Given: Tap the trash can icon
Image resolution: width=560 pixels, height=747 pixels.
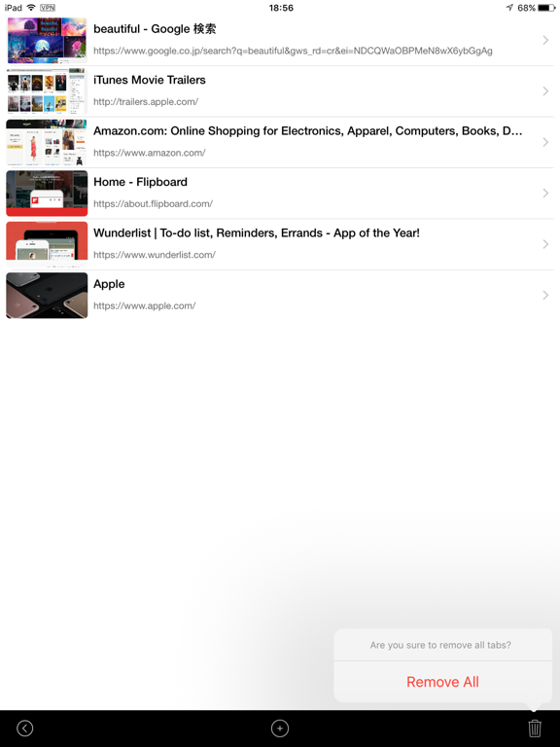Looking at the screenshot, I should click(535, 728).
